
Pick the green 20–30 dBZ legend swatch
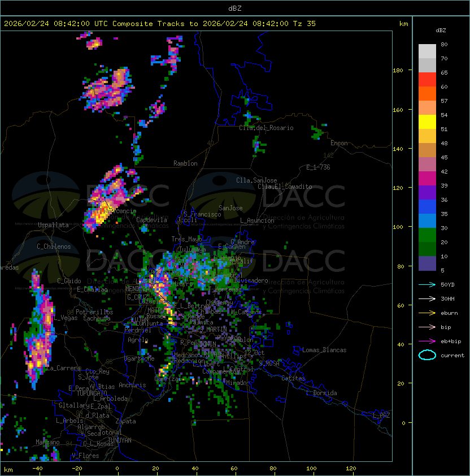coord(427,235)
